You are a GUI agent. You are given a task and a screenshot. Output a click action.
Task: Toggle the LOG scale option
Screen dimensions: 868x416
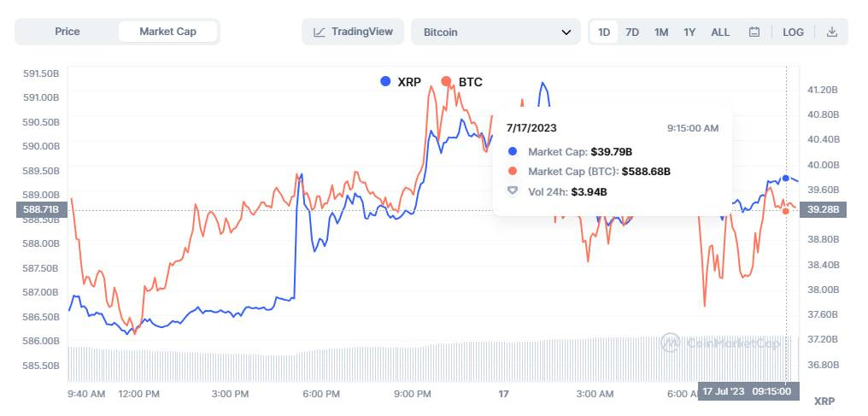point(793,32)
